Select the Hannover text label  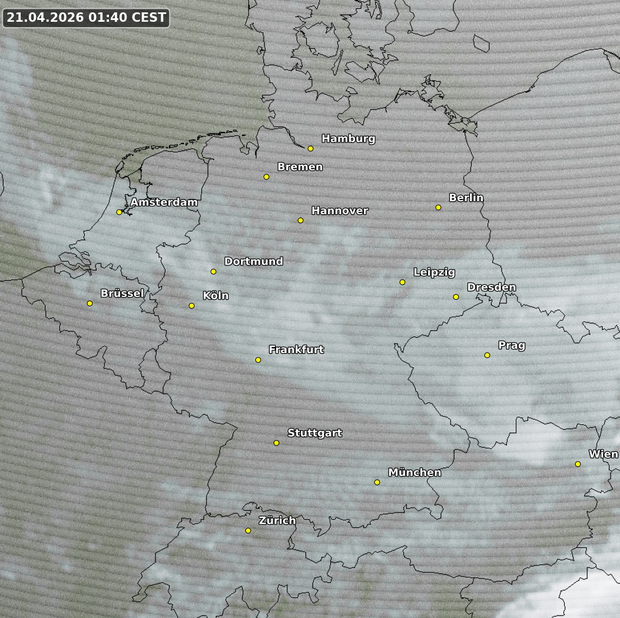tap(339, 211)
